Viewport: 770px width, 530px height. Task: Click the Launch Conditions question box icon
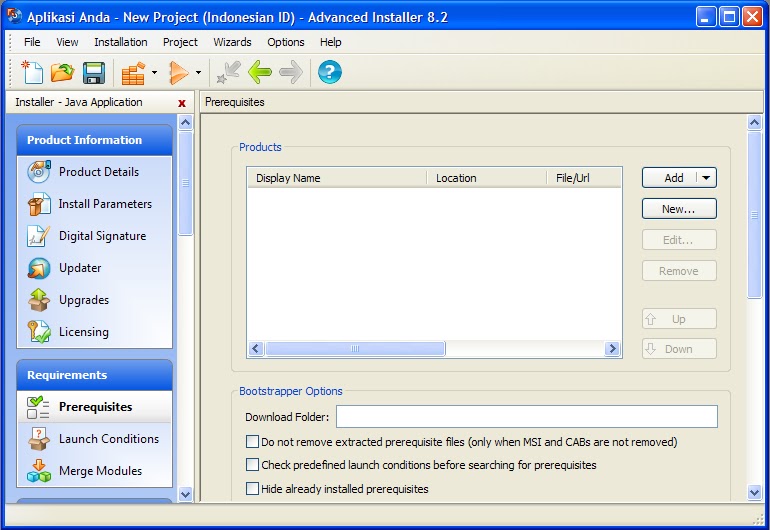tap(39, 439)
